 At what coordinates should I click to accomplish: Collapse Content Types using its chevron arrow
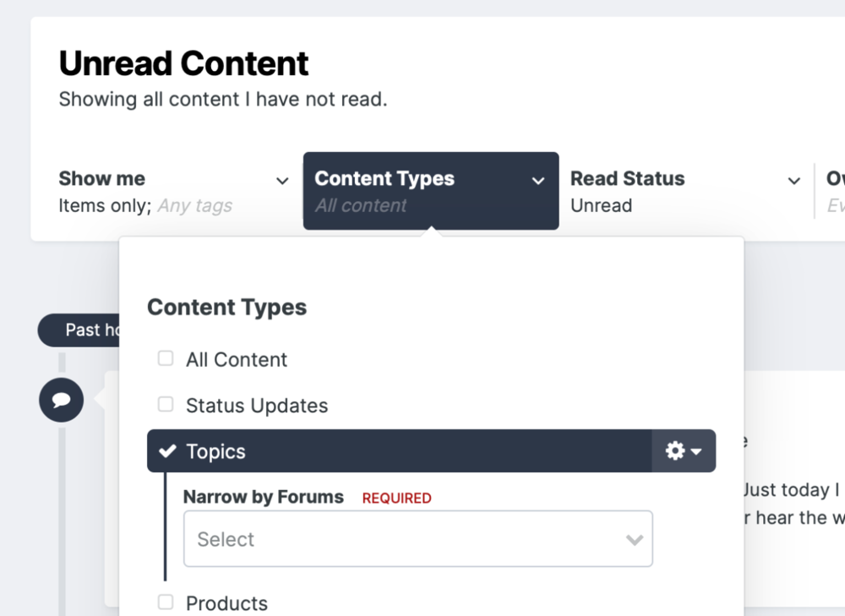tap(538, 180)
